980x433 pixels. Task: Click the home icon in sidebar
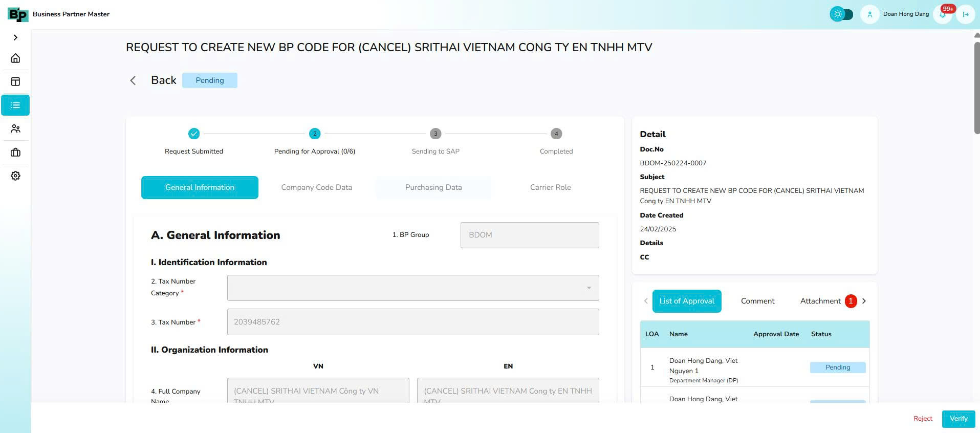pos(15,58)
